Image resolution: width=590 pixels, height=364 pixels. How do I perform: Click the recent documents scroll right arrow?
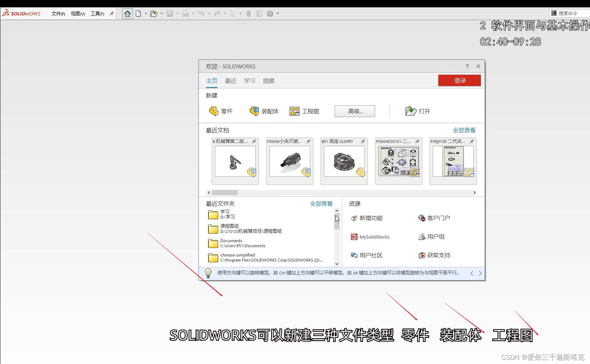point(475,193)
